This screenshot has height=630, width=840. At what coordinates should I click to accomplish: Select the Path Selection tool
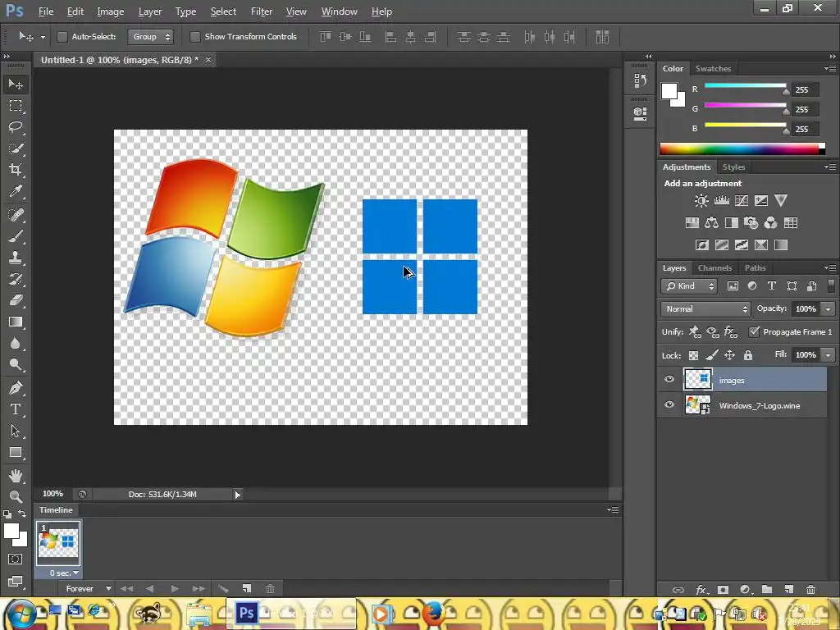(16, 431)
